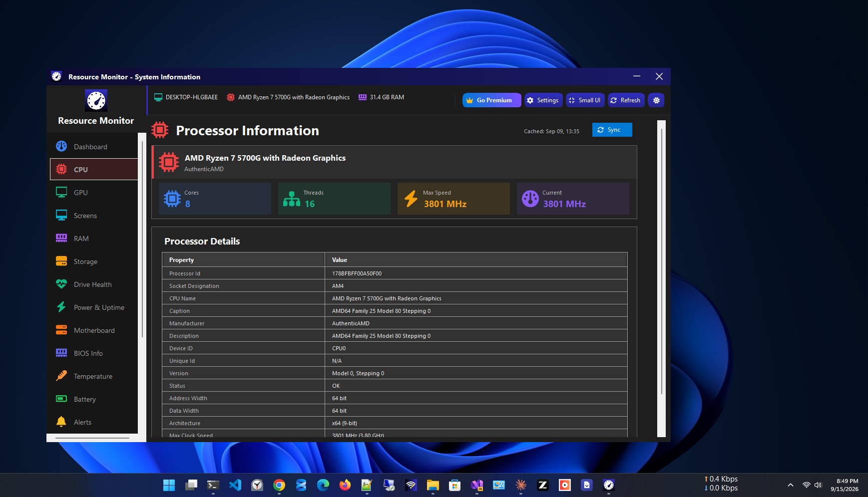
Task: Open Visual Studio Code from taskbar
Action: tap(235, 485)
